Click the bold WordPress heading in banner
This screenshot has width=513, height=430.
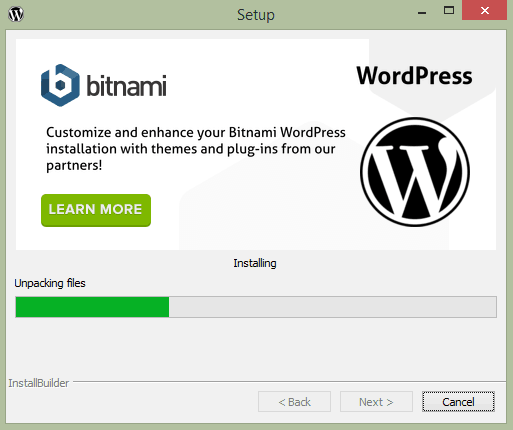414,76
